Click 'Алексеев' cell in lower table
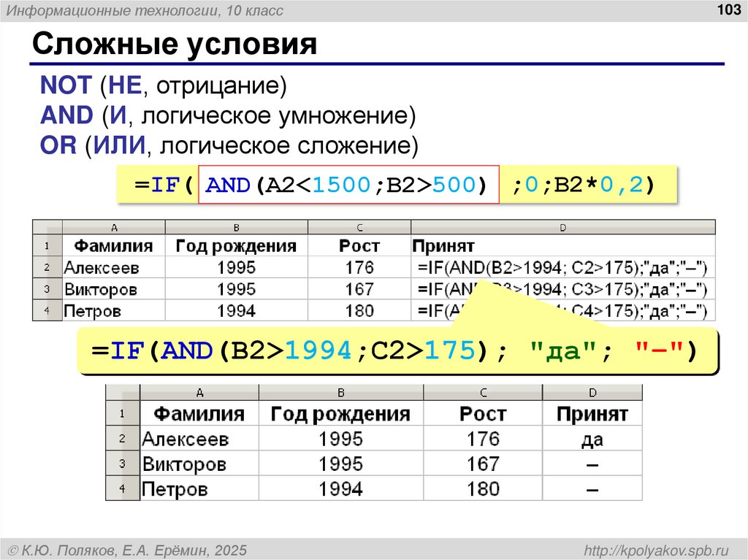Image resolution: width=748 pixels, height=560 pixels. tap(199, 438)
